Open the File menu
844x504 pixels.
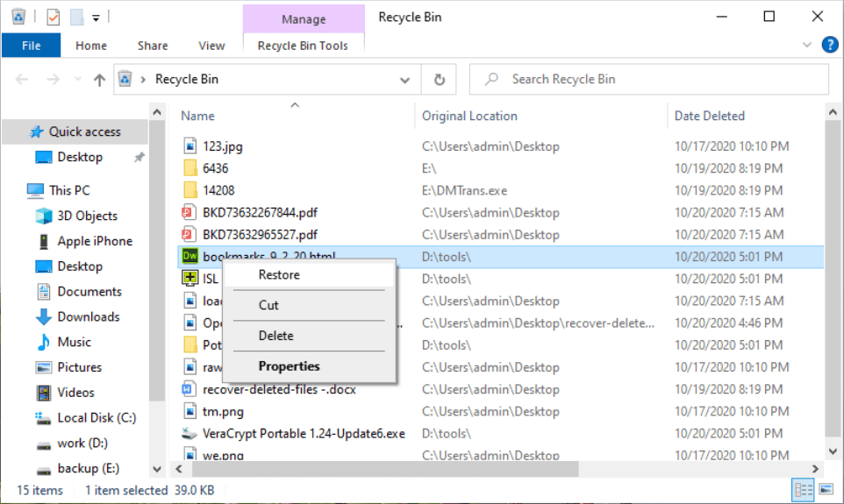click(31, 46)
